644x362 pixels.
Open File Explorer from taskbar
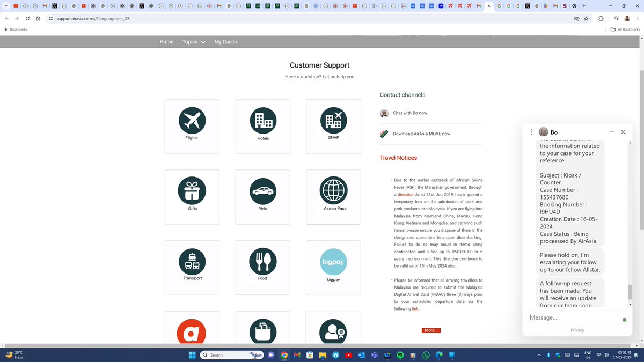tap(323, 355)
